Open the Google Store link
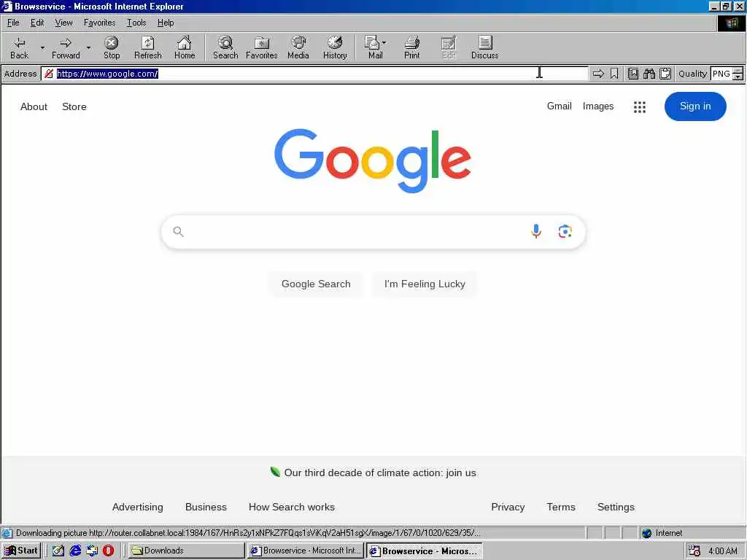The height and width of the screenshot is (560, 747). tap(74, 106)
